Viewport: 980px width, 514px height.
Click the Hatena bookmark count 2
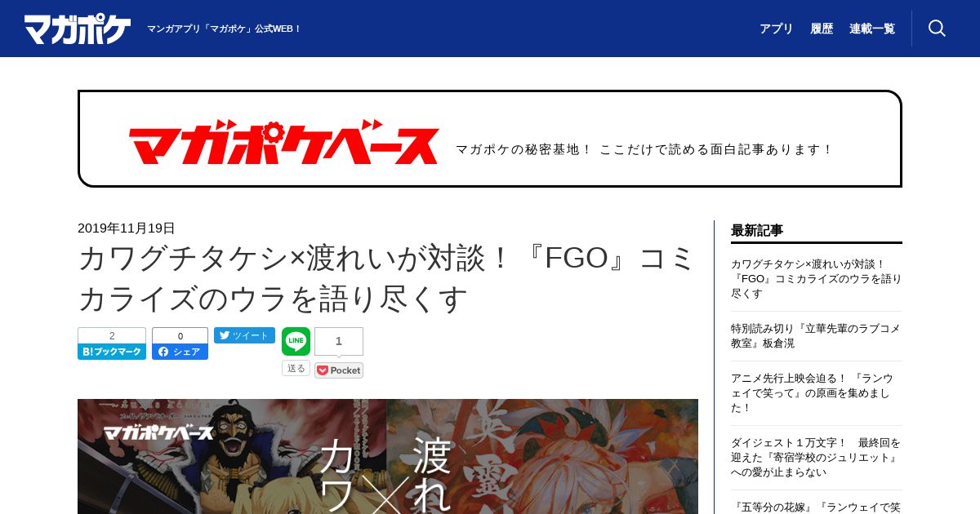[112, 335]
